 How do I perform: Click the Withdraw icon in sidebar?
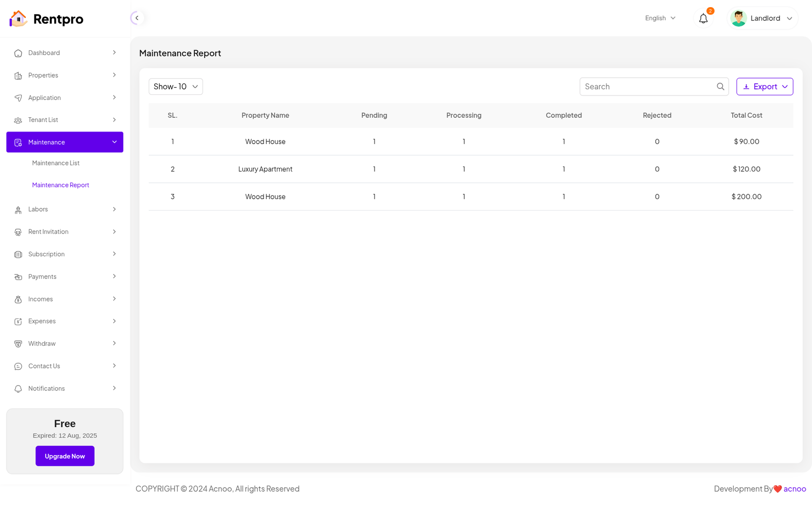coord(18,344)
